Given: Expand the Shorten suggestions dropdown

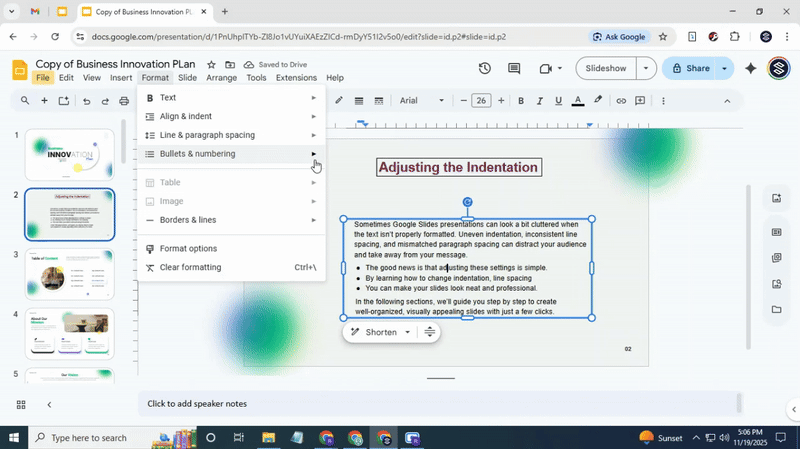Looking at the screenshot, I should [407, 332].
